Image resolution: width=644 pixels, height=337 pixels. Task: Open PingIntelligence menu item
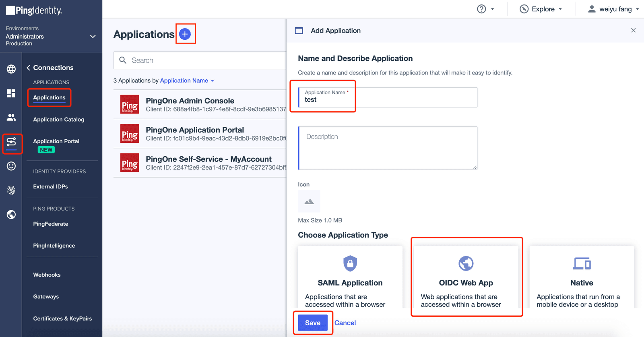(x=54, y=246)
